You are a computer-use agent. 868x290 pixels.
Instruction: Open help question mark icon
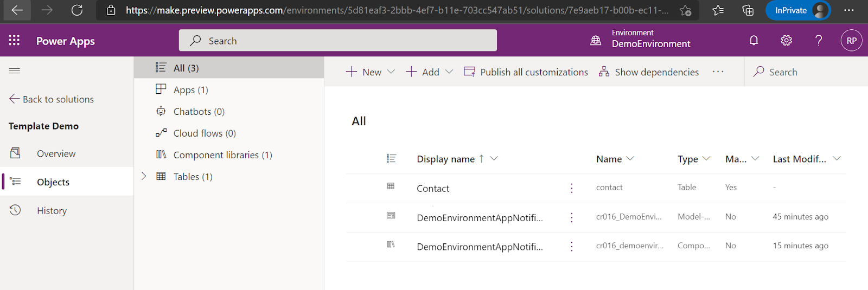pyautogui.click(x=819, y=40)
